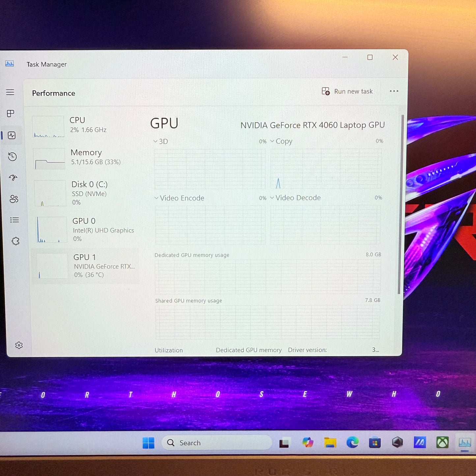Launch Microsoft Edge from the taskbar
The height and width of the screenshot is (476, 476).
coord(352,442)
